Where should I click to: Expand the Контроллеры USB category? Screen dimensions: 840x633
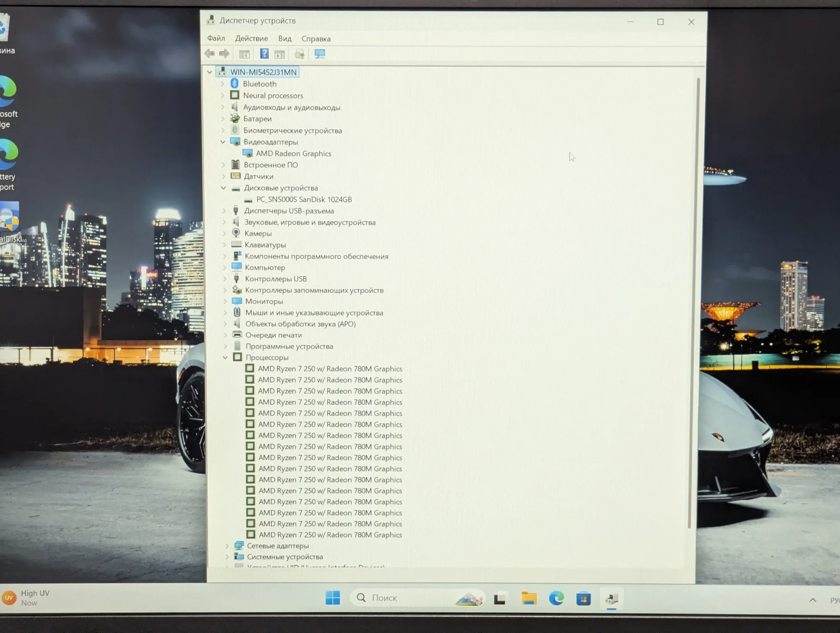point(225,279)
